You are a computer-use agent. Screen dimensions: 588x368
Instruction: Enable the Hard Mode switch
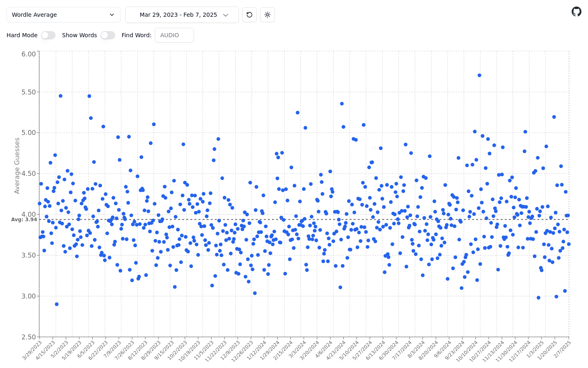[x=48, y=35]
